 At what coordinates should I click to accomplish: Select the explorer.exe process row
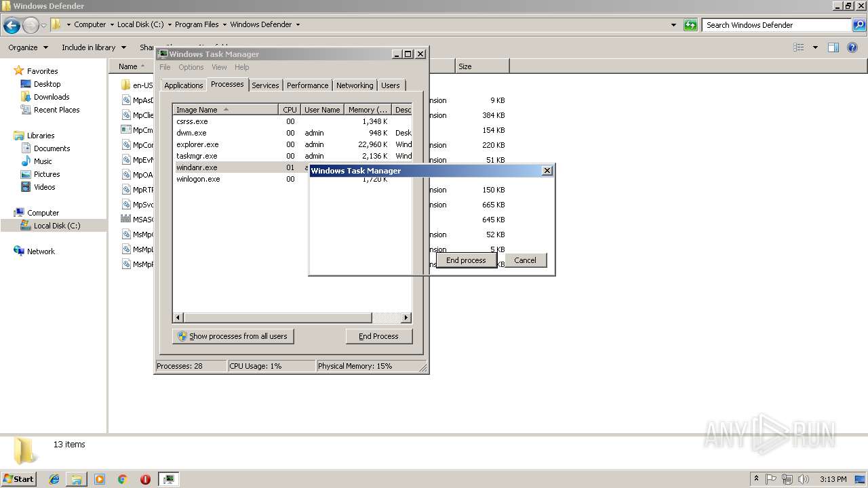point(292,144)
